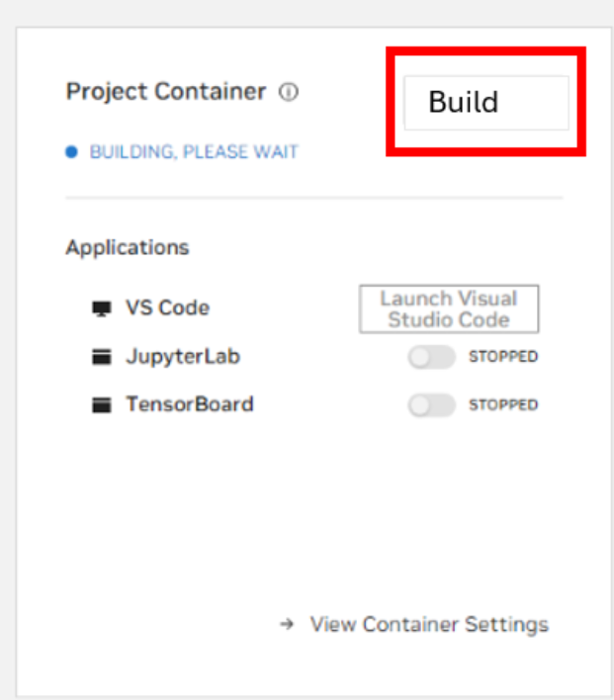Select the VS Code application label
The image size is (614, 700).
167,308
